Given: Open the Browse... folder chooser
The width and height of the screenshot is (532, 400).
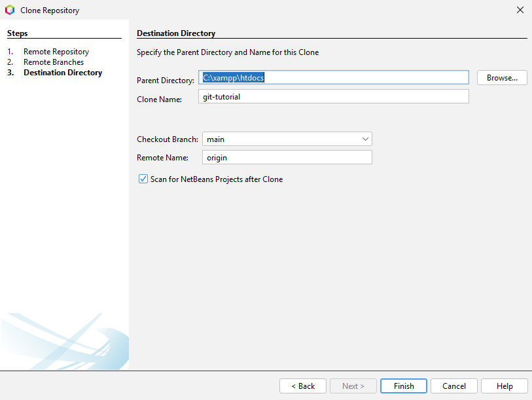Looking at the screenshot, I should [502, 77].
